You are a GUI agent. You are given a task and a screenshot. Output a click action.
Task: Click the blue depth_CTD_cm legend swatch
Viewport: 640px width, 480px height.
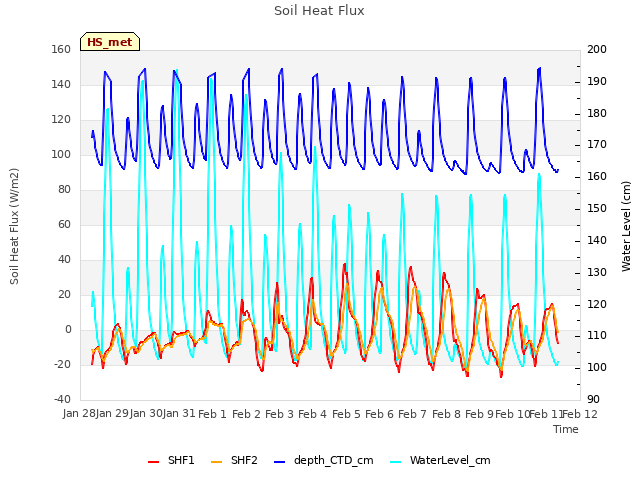click(279, 462)
